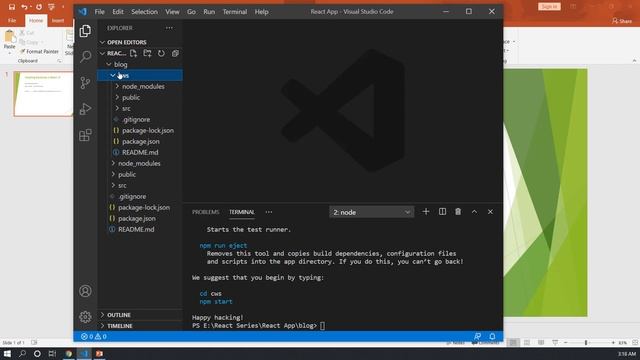Screen dimensions: 640x360
Task: Open the Help menu
Action: [262, 12]
